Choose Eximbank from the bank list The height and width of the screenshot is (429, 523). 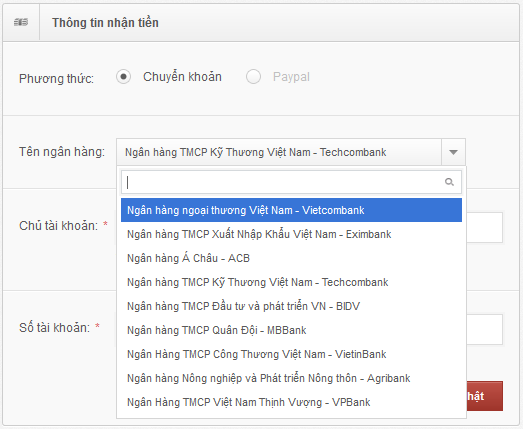pos(291,234)
